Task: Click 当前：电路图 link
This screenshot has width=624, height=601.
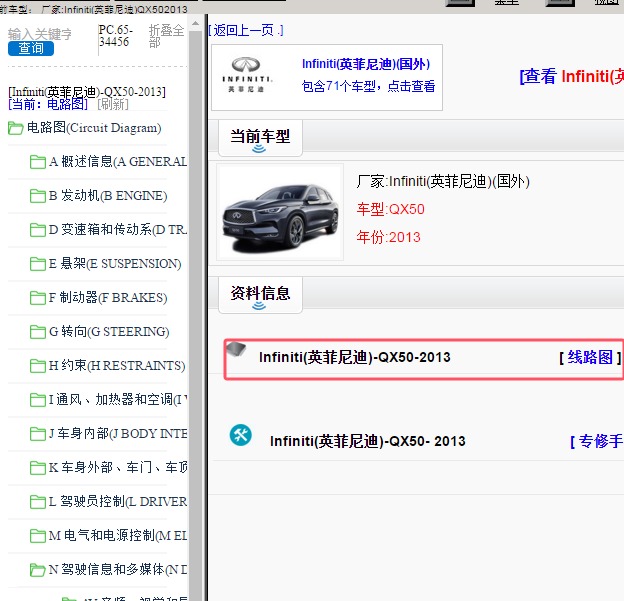Action: click(x=48, y=104)
